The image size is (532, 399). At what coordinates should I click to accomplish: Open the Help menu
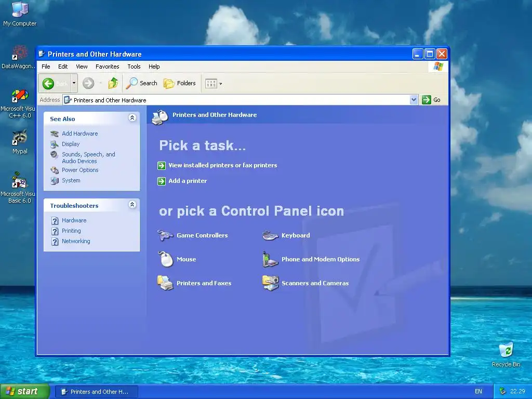point(154,66)
